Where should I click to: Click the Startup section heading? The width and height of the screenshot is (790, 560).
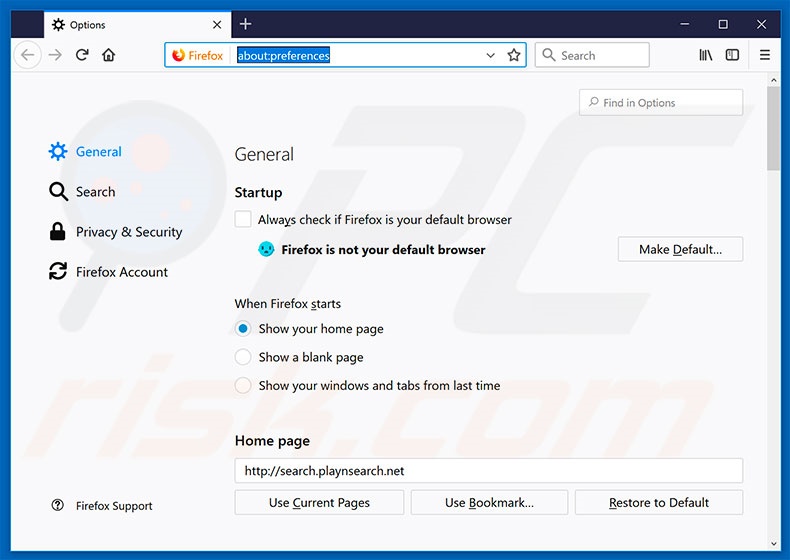click(258, 193)
